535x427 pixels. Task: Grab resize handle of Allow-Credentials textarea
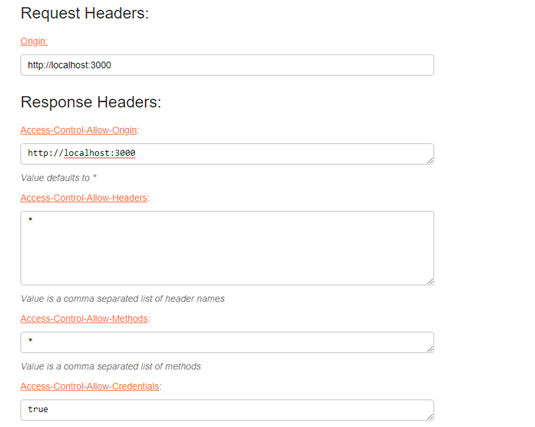coord(430,417)
